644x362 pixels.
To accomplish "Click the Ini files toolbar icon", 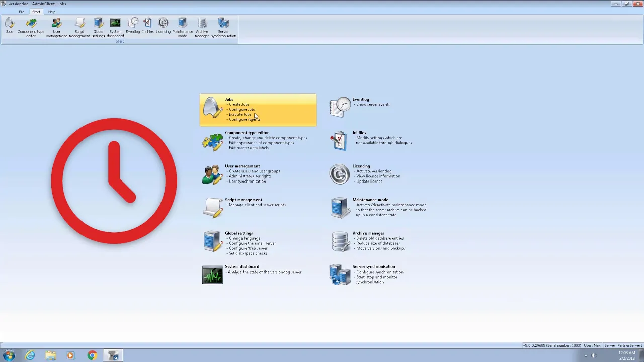I will (147, 27).
